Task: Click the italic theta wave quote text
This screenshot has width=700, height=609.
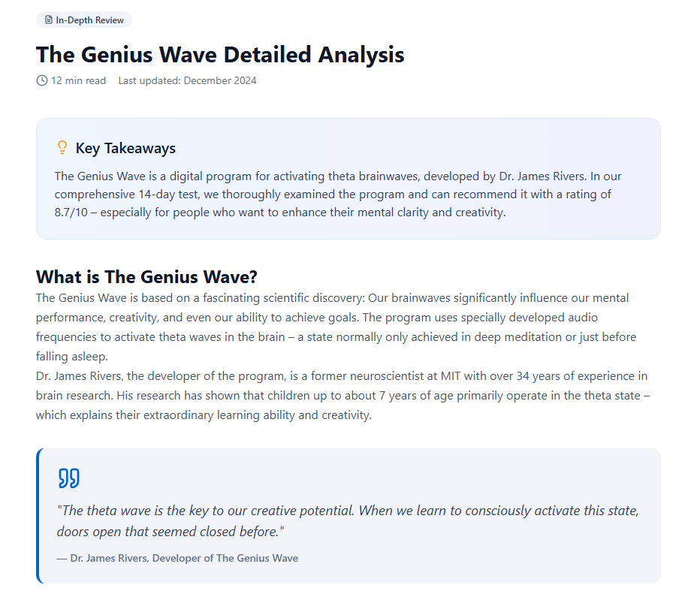Action: pyautogui.click(x=348, y=520)
